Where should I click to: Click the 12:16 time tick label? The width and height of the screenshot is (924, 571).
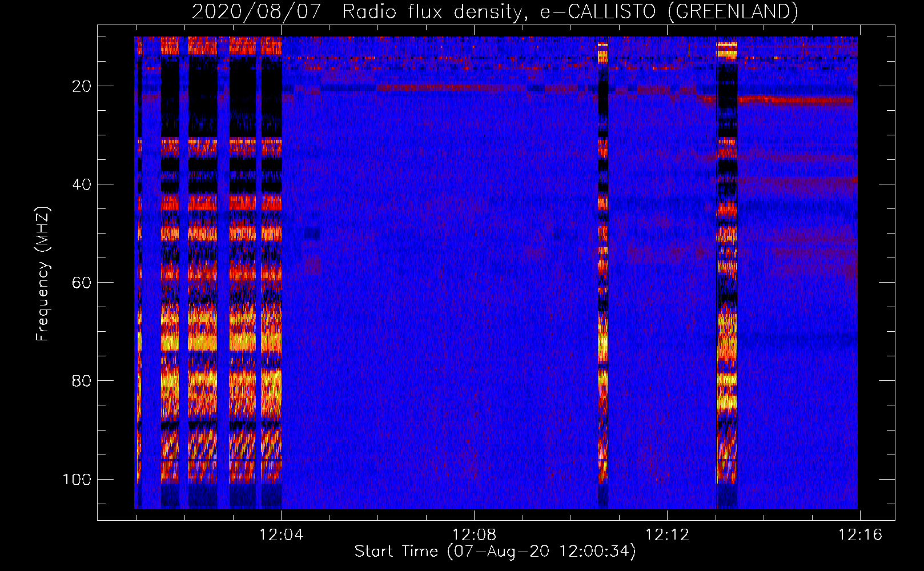tap(860, 535)
